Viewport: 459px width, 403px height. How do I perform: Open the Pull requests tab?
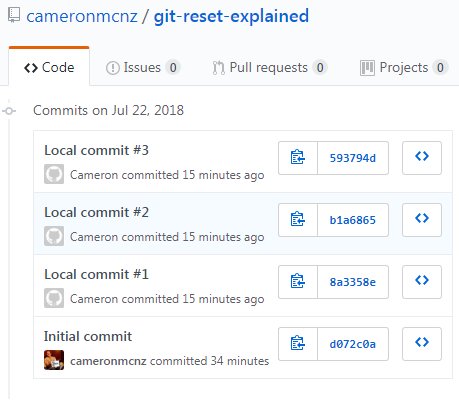point(270,68)
